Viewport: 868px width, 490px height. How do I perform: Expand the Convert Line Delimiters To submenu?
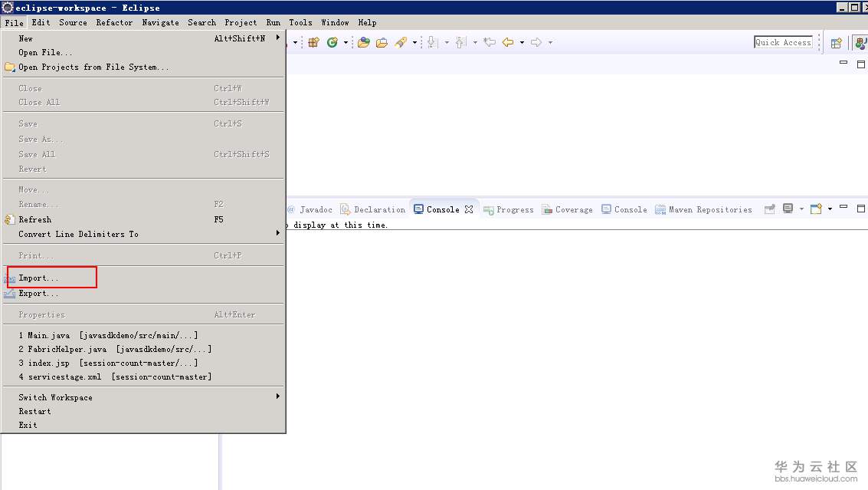tap(143, 234)
